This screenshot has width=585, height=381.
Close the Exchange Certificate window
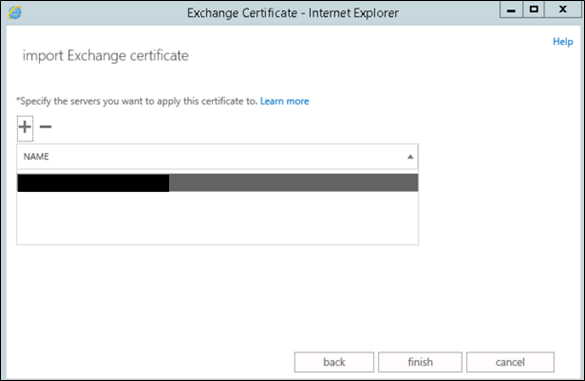tap(563, 10)
